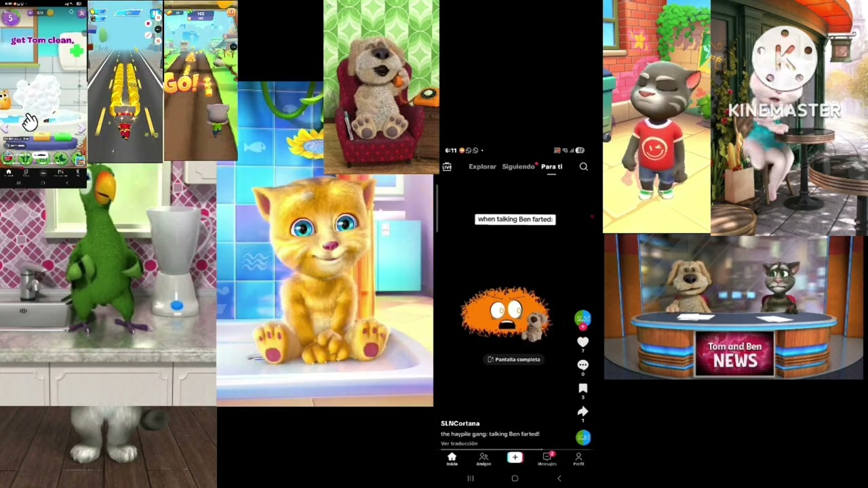Screen dimensions: 868x488
Task: Close the bath minigame with purple X
Action: [82, 13]
